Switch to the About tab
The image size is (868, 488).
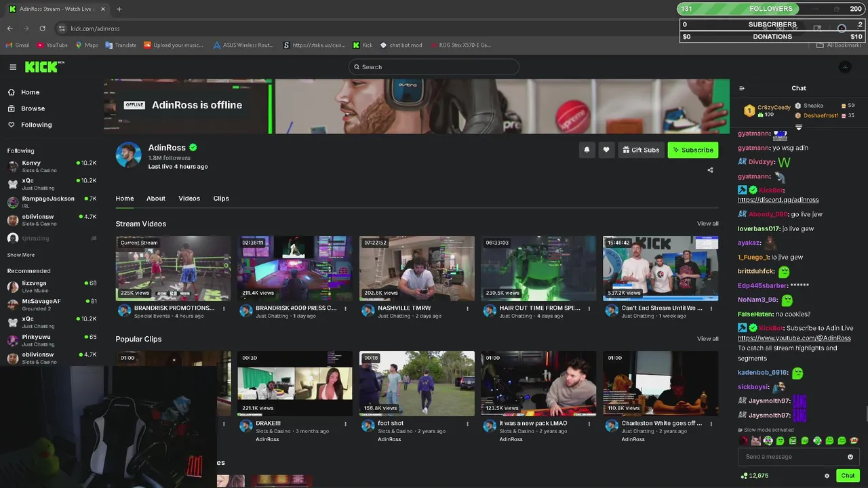point(156,199)
